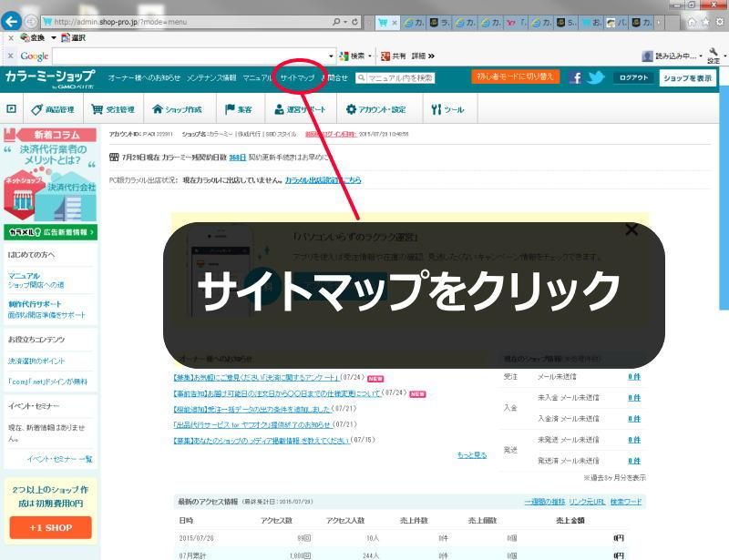Close the yellow app banner with X
Viewport: 729px width, 560px height.
click(x=631, y=229)
